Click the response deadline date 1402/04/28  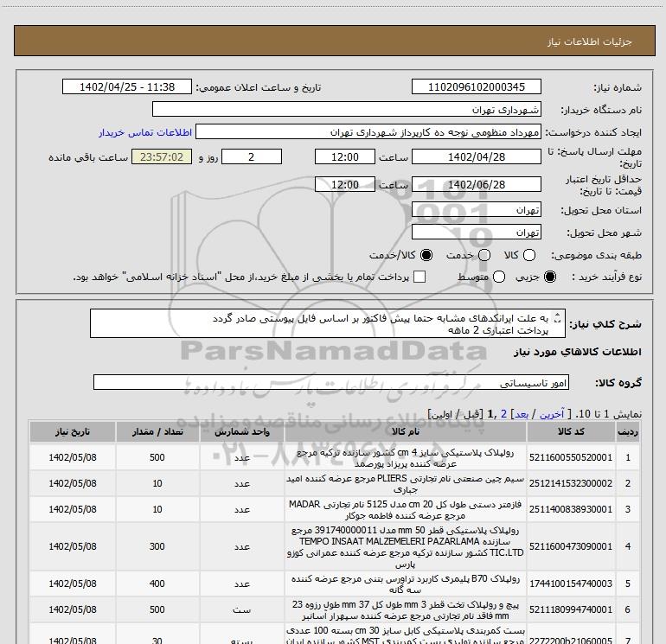tap(476, 156)
